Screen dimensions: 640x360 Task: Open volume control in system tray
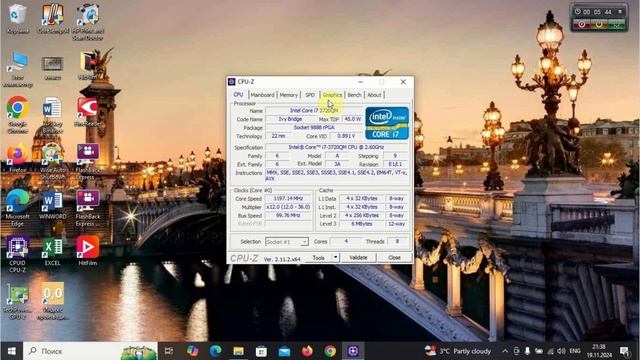pyautogui.click(x=561, y=351)
